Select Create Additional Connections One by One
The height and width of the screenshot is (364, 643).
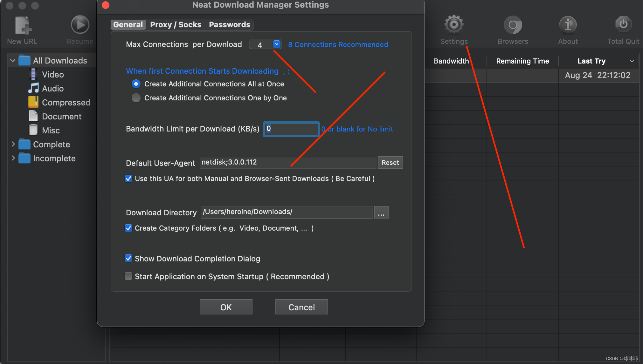click(136, 98)
